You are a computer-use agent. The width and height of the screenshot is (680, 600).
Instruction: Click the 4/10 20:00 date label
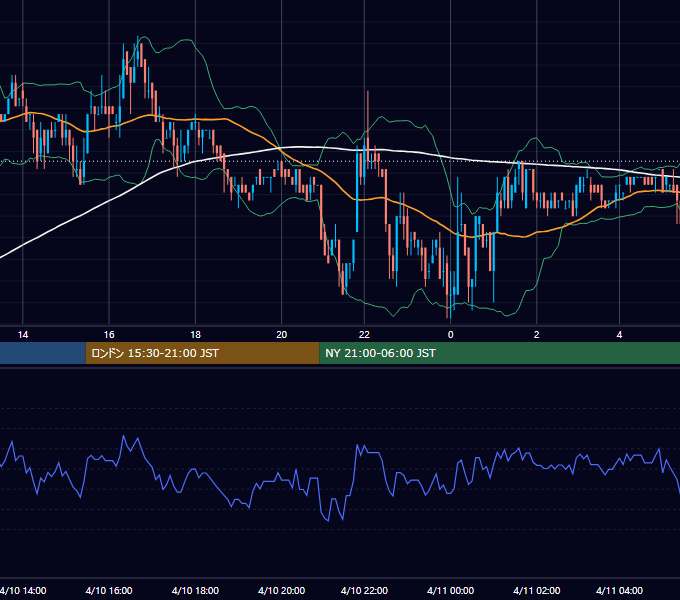281,591
